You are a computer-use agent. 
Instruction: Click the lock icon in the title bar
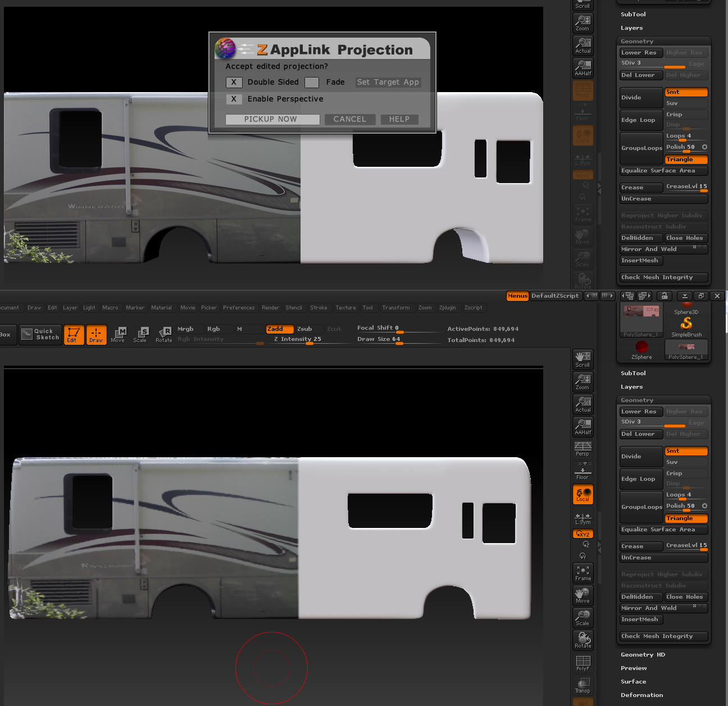coord(665,295)
